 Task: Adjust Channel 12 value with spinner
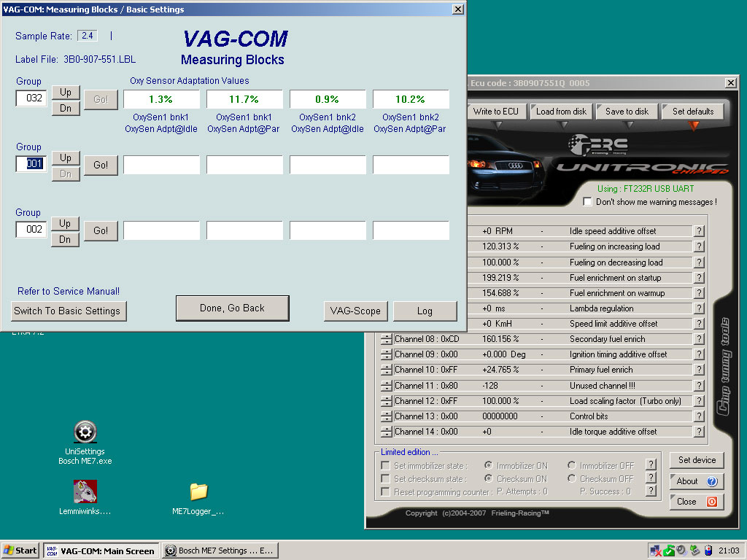[387, 401]
